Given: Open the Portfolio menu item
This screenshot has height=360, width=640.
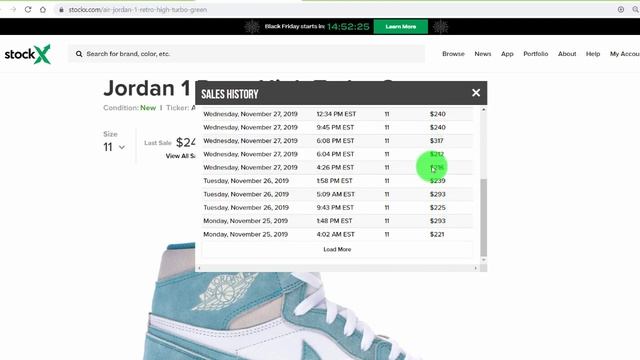Looking at the screenshot, I should click(536, 54).
